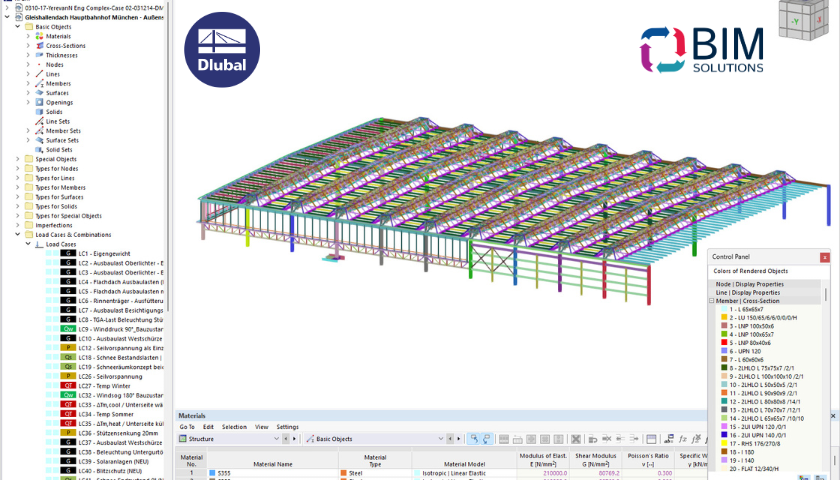Close the Control Panel
Image resolution: width=840 pixels, height=480 pixels.
(x=824, y=257)
